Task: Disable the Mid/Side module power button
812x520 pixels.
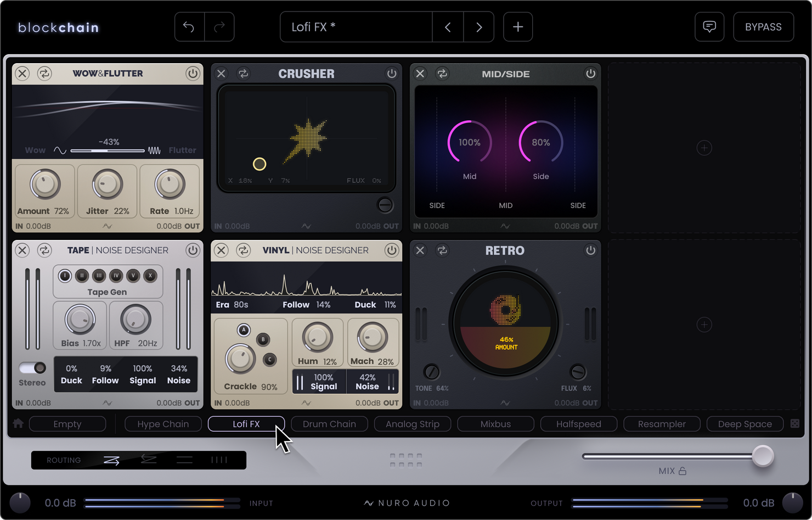Action: pyautogui.click(x=590, y=74)
